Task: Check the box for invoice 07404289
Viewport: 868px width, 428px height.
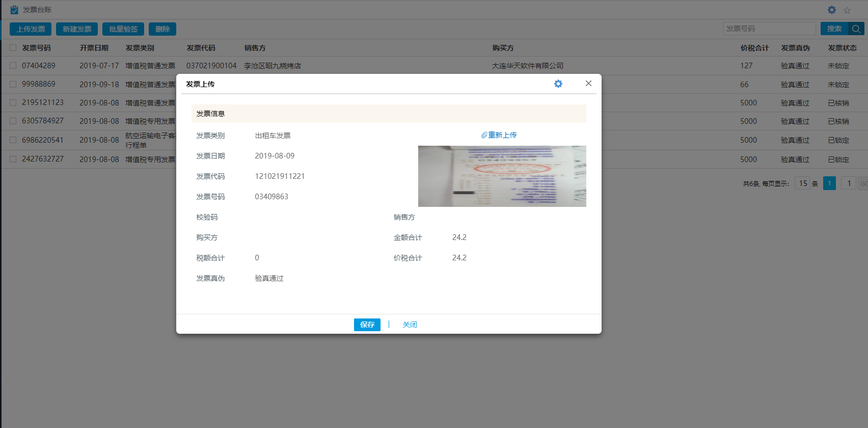Action: (x=13, y=66)
